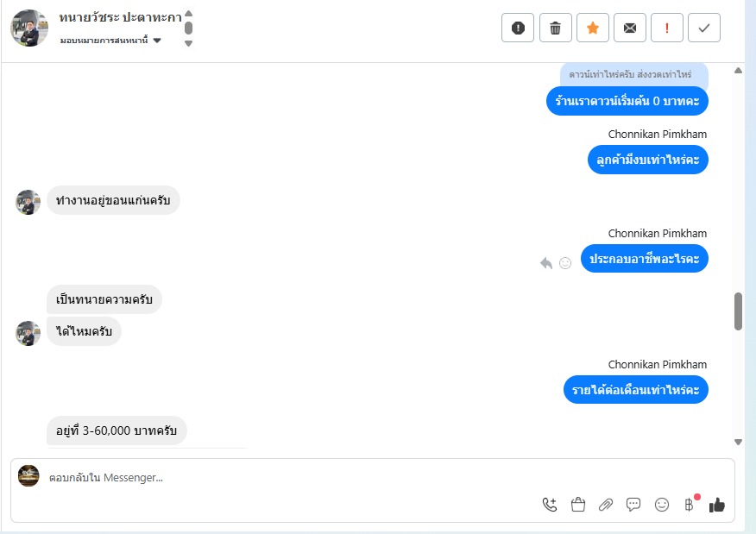Mark conversation done with checkmark button

tap(704, 28)
